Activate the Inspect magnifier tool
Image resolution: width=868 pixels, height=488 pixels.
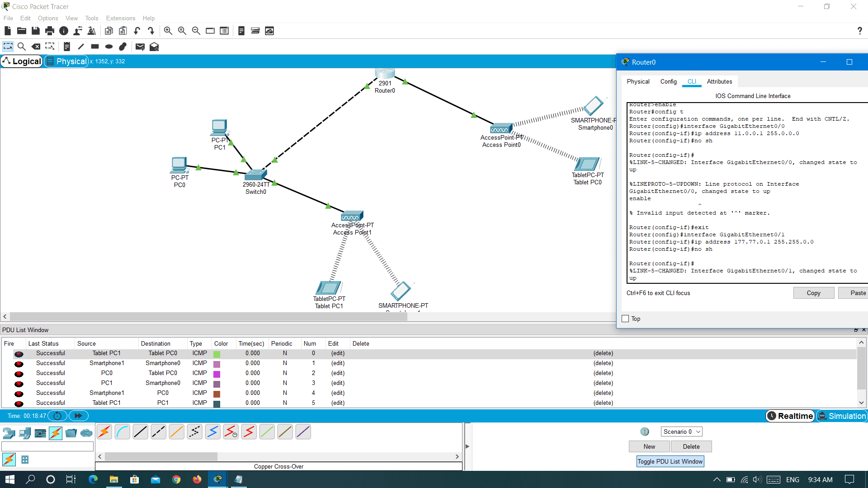(x=21, y=47)
